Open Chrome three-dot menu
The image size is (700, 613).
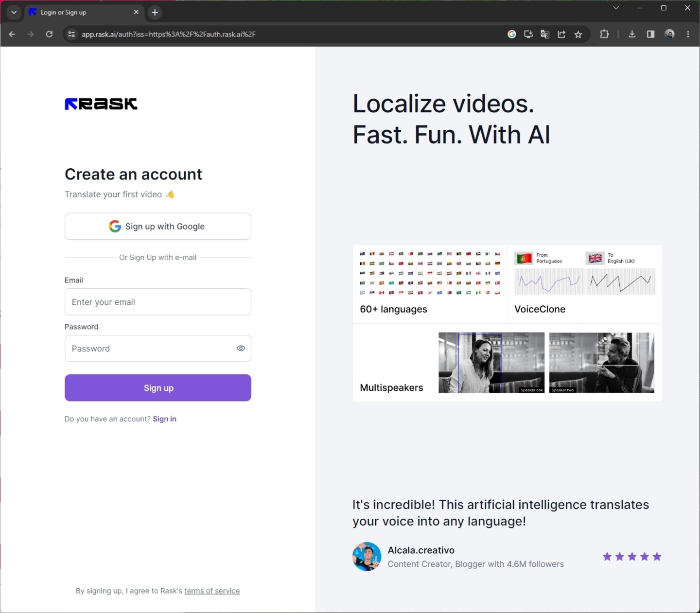[688, 34]
